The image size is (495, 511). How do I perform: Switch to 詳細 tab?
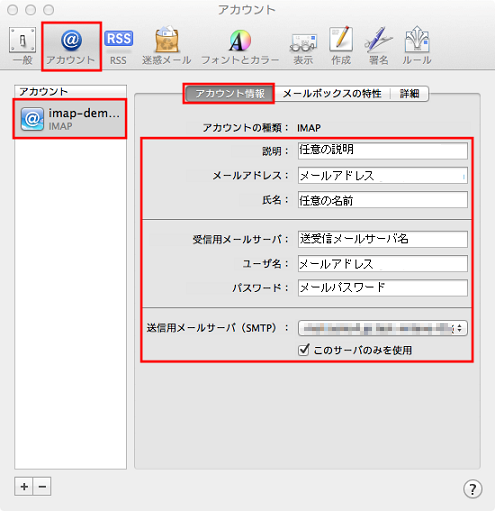[x=409, y=93]
